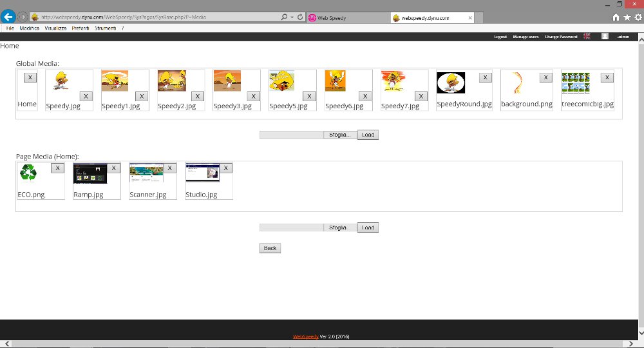Click the X button above Home item
The image size is (644, 348).
(30, 77)
